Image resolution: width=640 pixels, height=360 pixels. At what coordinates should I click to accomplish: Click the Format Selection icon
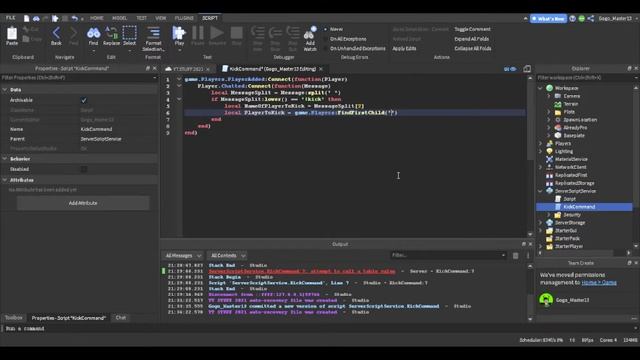pyautogui.click(x=153, y=33)
